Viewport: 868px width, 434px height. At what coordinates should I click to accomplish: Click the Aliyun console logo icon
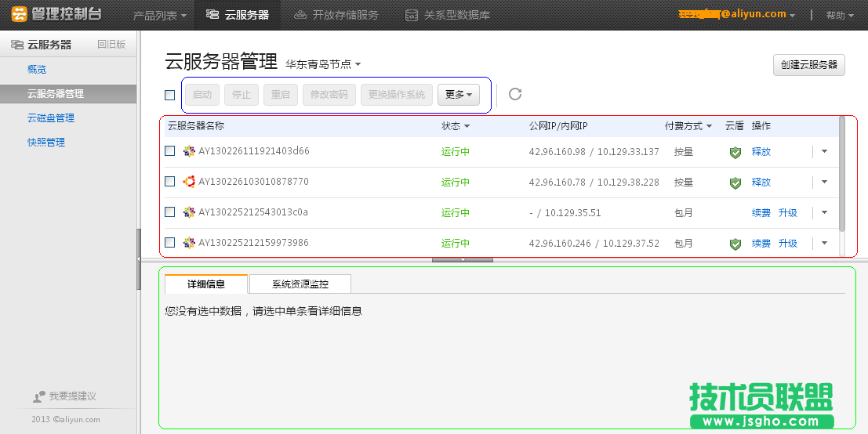click(20, 14)
